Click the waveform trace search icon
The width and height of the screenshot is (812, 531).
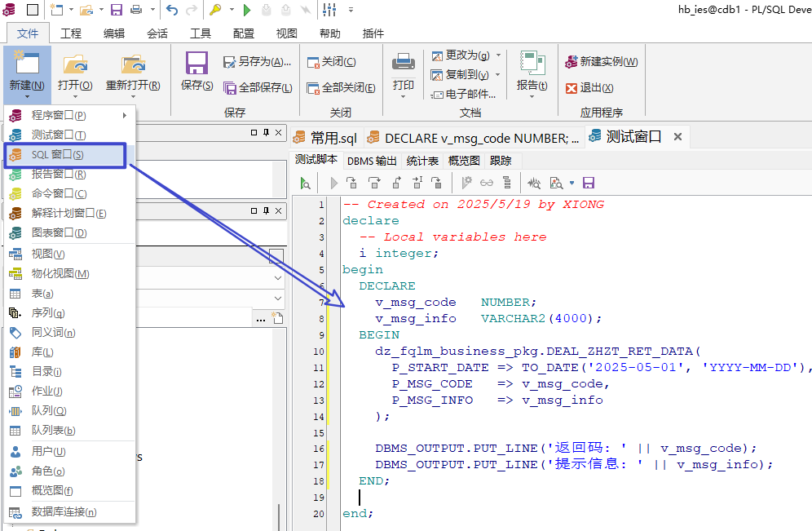click(x=534, y=183)
